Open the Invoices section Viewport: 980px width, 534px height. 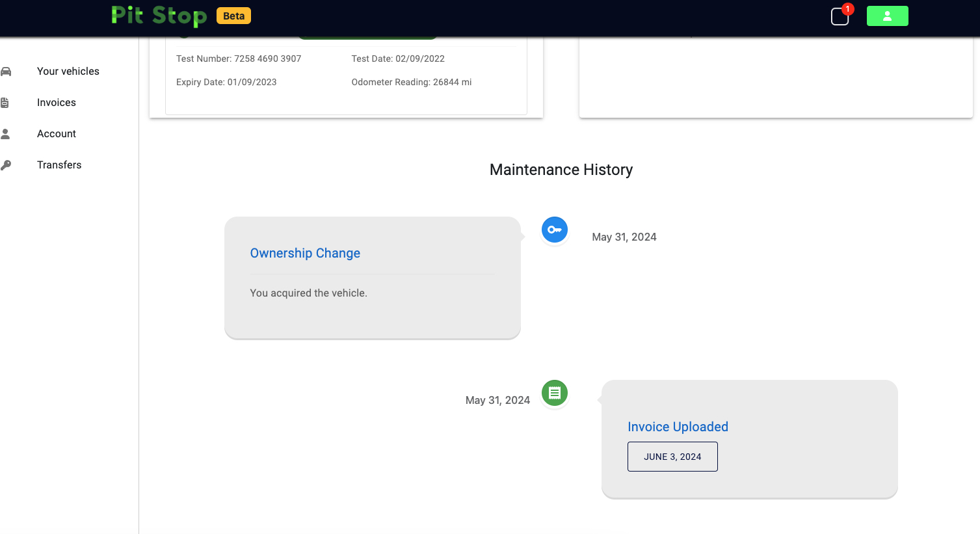[57, 103]
